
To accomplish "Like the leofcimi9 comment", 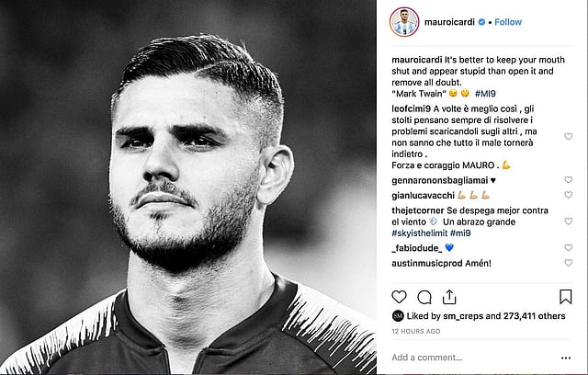I will pyautogui.click(x=569, y=137).
